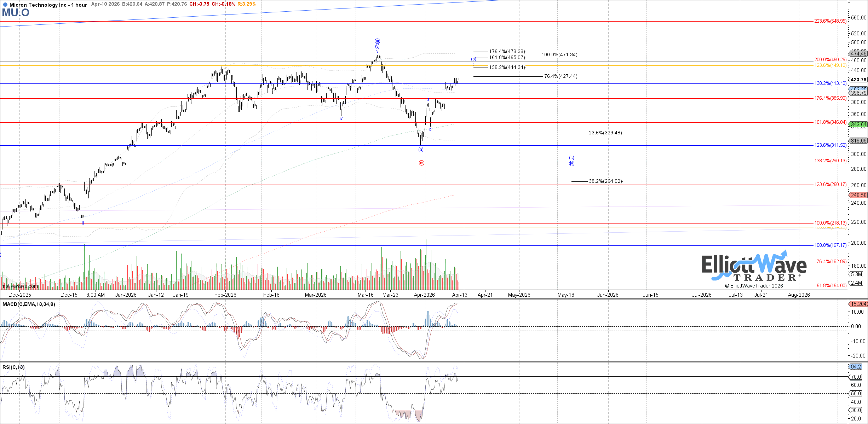This screenshot has width=868, height=424.
Task: Select the red circled iv wave marker
Action: 421,163
